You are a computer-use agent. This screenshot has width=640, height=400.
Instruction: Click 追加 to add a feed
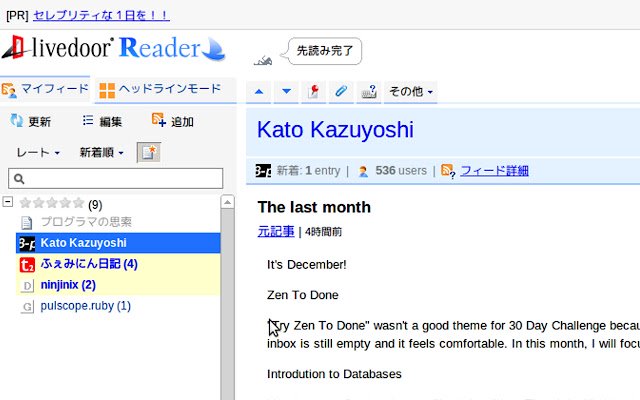click(x=173, y=121)
